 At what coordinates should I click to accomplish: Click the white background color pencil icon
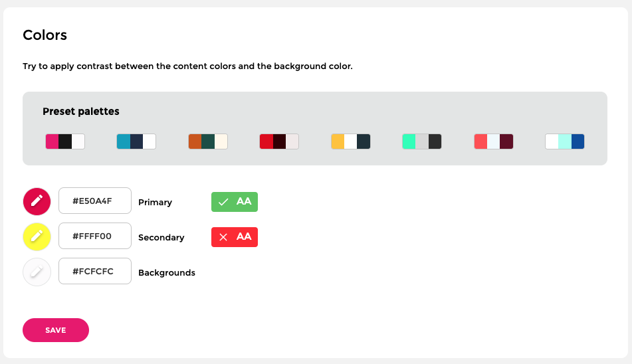pos(37,272)
